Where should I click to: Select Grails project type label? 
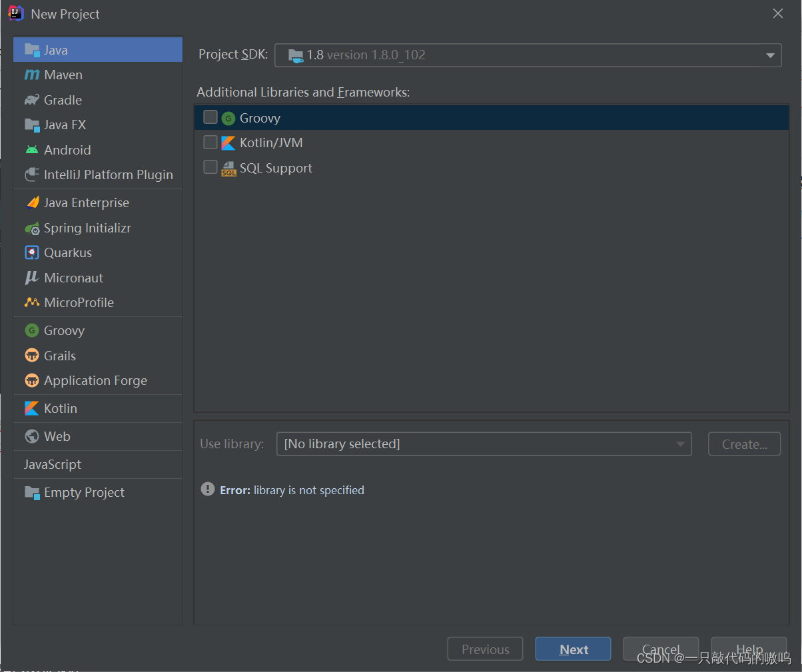(x=60, y=356)
